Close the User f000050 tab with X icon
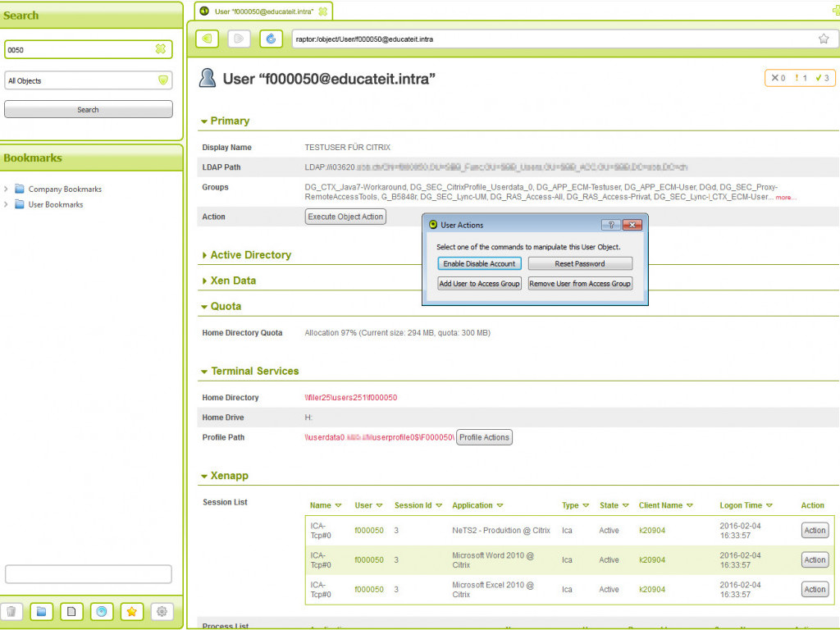Viewport: 840px width, 630px height. [x=323, y=11]
